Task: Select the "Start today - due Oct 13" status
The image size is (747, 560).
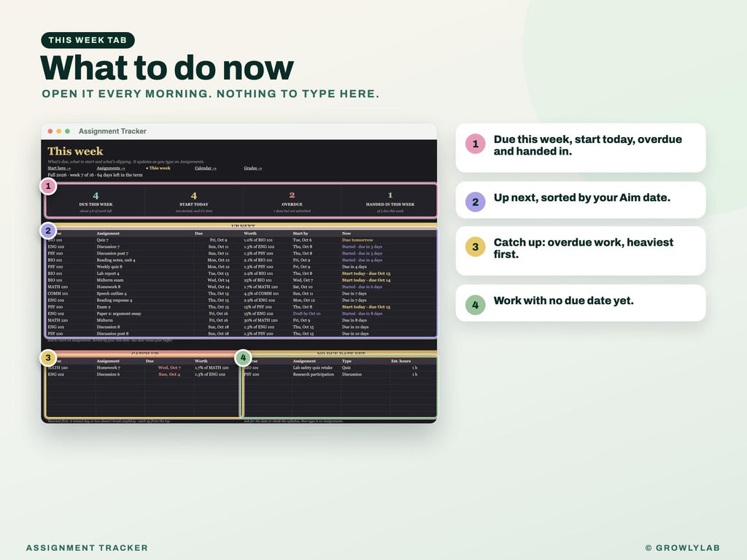Action: pos(366,273)
